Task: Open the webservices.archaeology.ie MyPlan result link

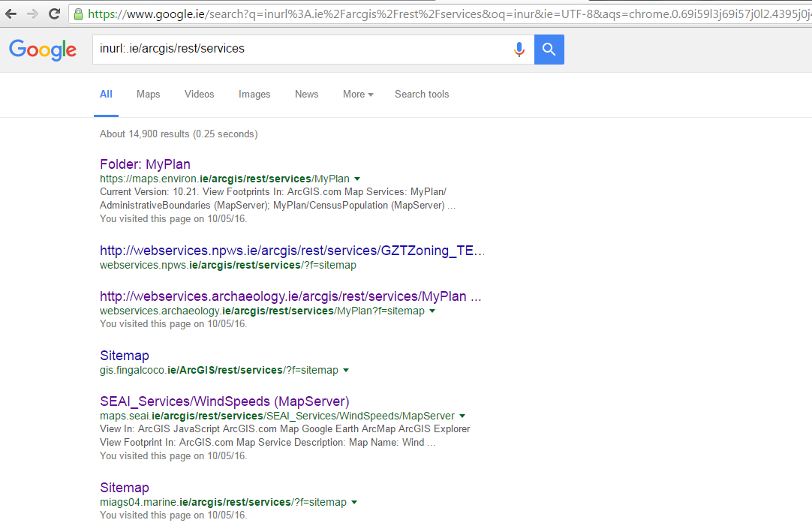Action: (290, 296)
